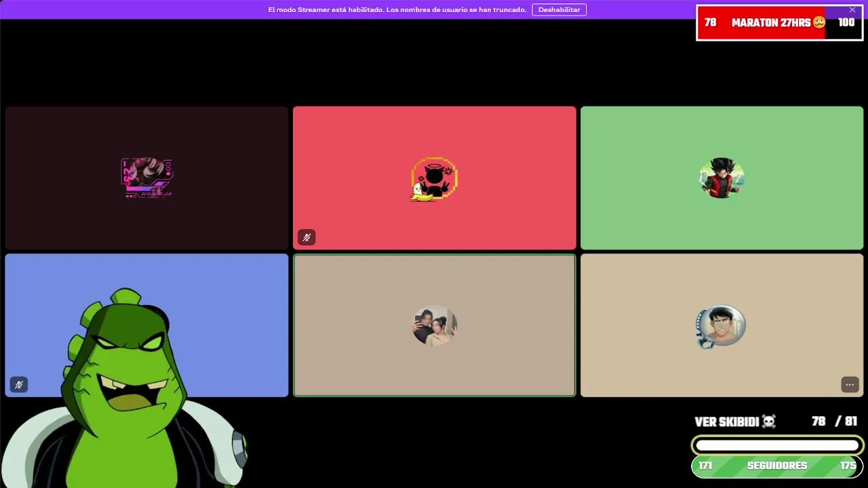Select the black devil avatar on red tile
This screenshot has height=488, width=868.
coord(434,179)
